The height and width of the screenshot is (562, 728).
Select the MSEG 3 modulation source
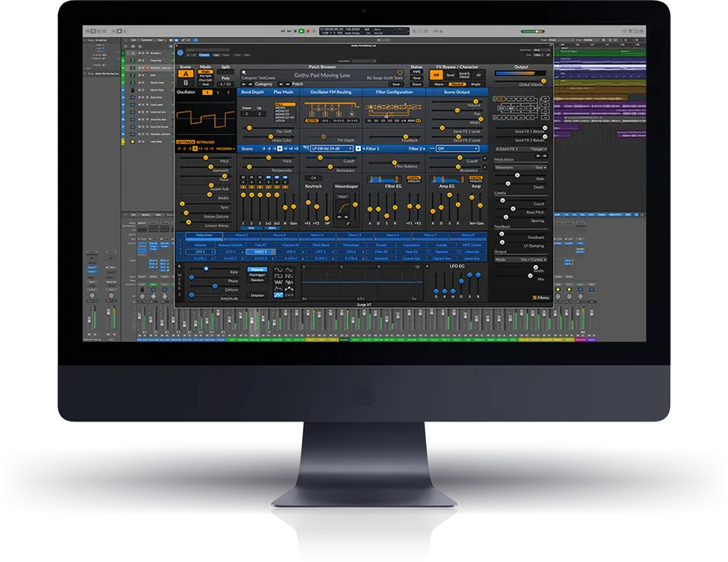(x=261, y=251)
